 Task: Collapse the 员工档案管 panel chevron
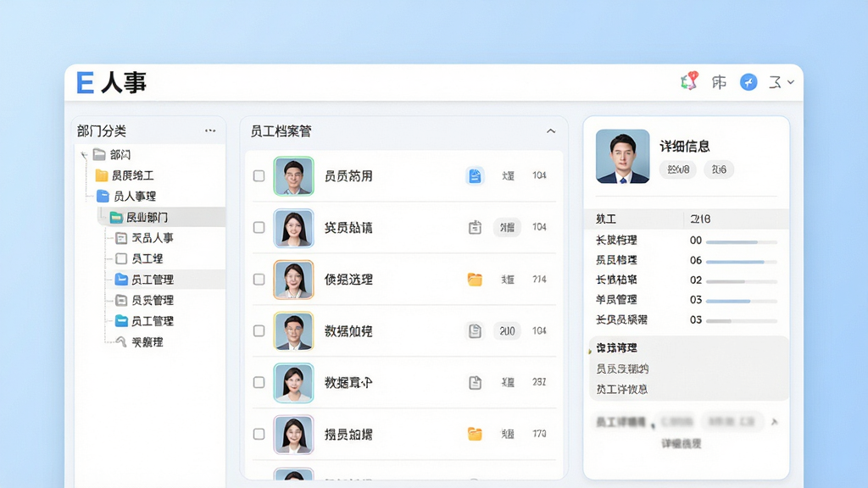click(x=551, y=131)
